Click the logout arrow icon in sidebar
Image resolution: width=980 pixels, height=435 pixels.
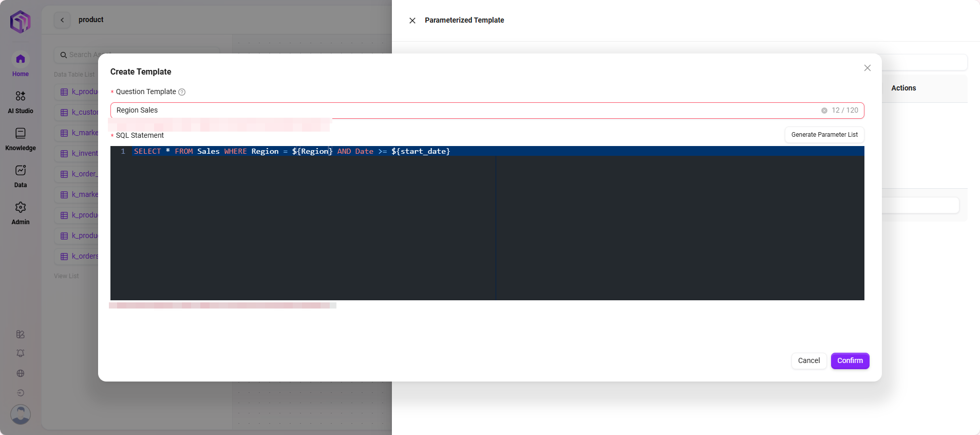pos(21,393)
